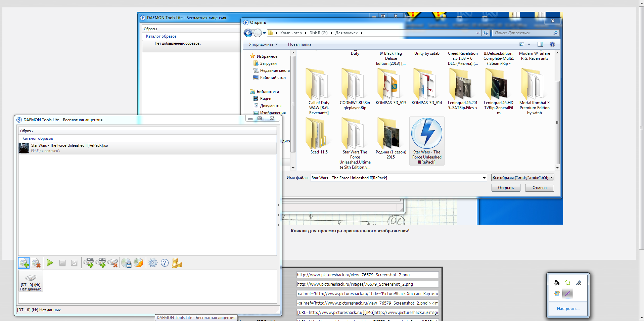This screenshot has height=321, width=644.
Task: Click the Add Image toolbar icon
Action: pyautogui.click(x=24, y=263)
